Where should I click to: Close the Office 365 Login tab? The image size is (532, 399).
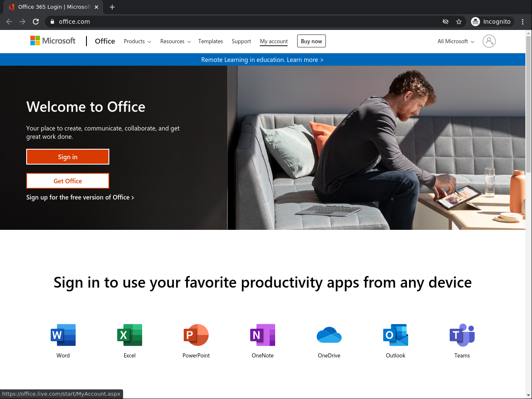click(96, 7)
